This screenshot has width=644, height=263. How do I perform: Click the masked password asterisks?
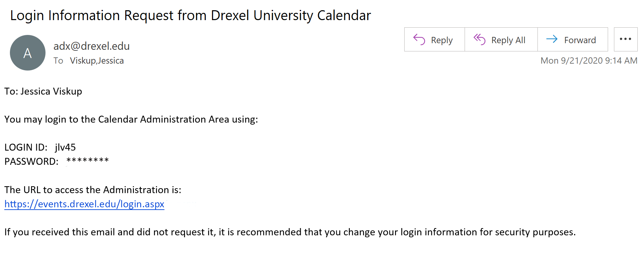[87, 161]
